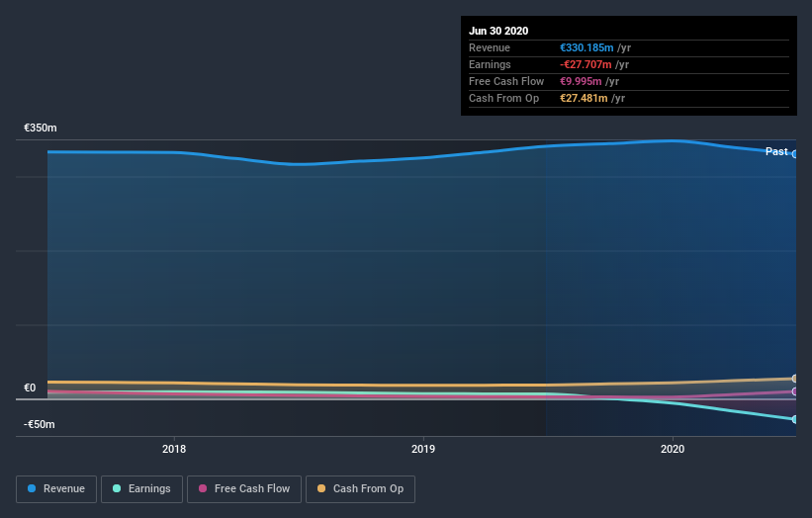Click the Revenue row label in tooltip

[x=490, y=47]
